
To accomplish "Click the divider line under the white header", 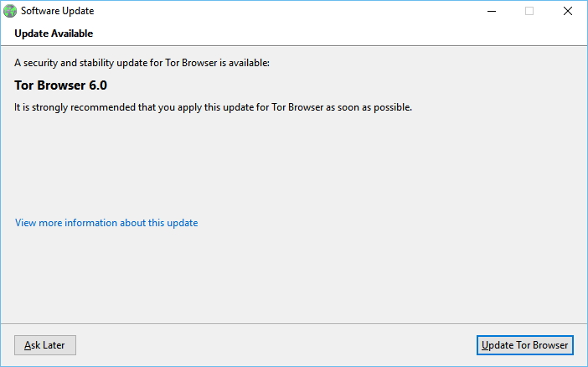I will click(293, 45).
